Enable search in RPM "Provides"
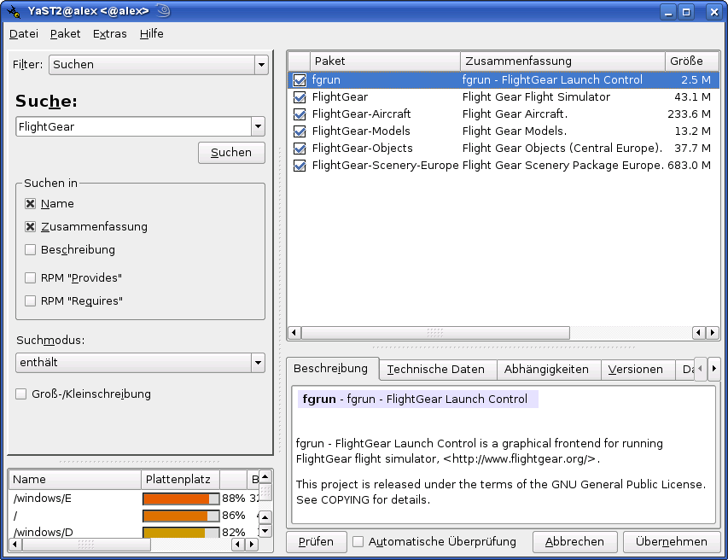The height and width of the screenshot is (560, 728). [x=30, y=277]
